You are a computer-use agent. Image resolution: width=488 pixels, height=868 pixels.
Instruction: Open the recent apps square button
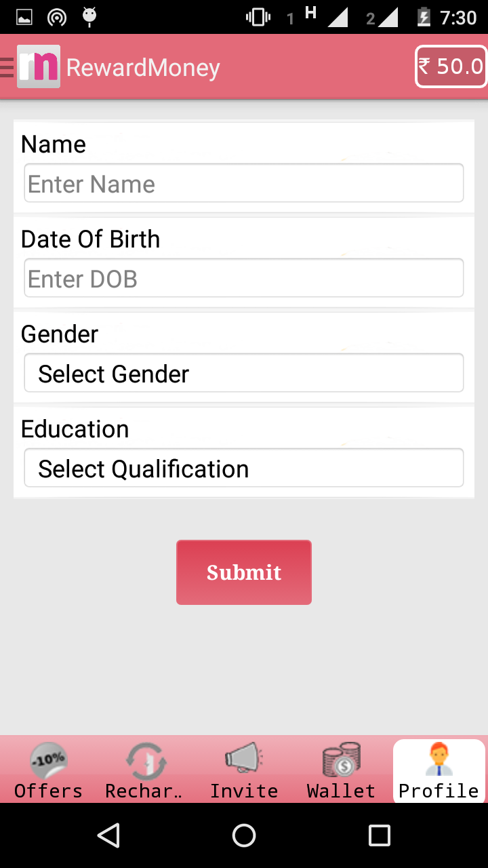pyautogui.click(x=379, y=835)
